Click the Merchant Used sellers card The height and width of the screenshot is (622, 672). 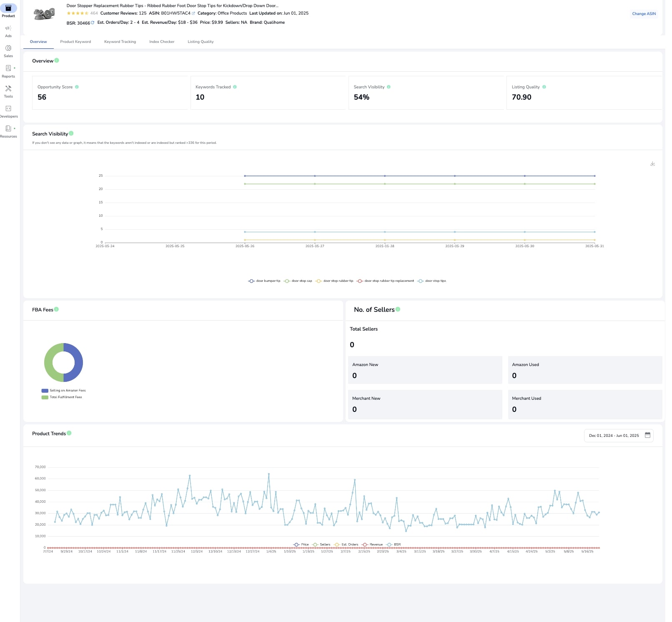(585, 404)
